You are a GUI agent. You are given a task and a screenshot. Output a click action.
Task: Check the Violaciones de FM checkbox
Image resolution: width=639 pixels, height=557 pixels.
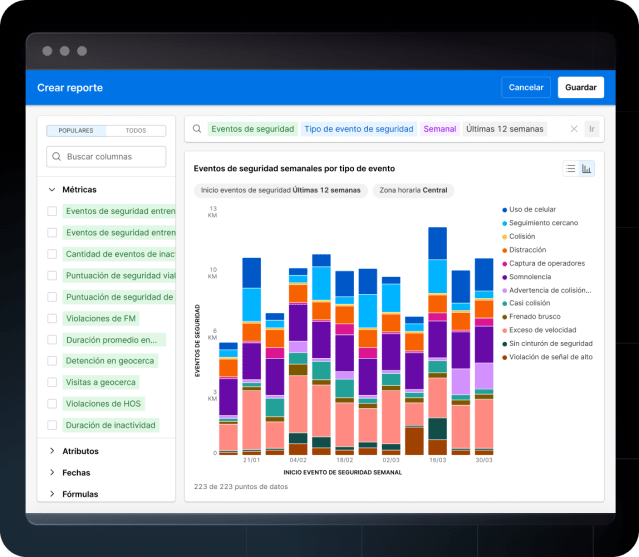tap(52, 319)
